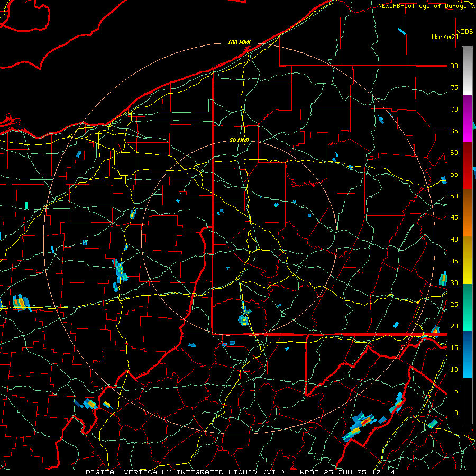Click the NEXLAB-College of DuPage credit text

pyautogui.click(x=425, y=6)
